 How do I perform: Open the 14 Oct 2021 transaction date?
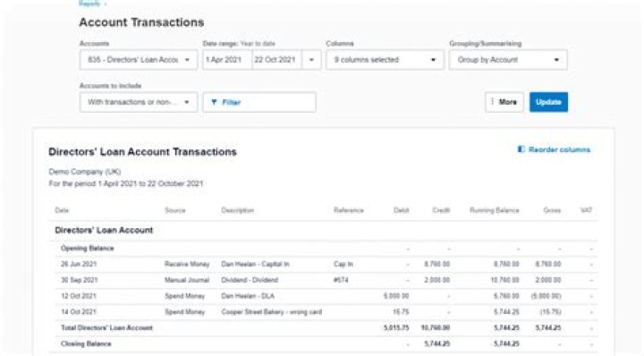[79, 312]
